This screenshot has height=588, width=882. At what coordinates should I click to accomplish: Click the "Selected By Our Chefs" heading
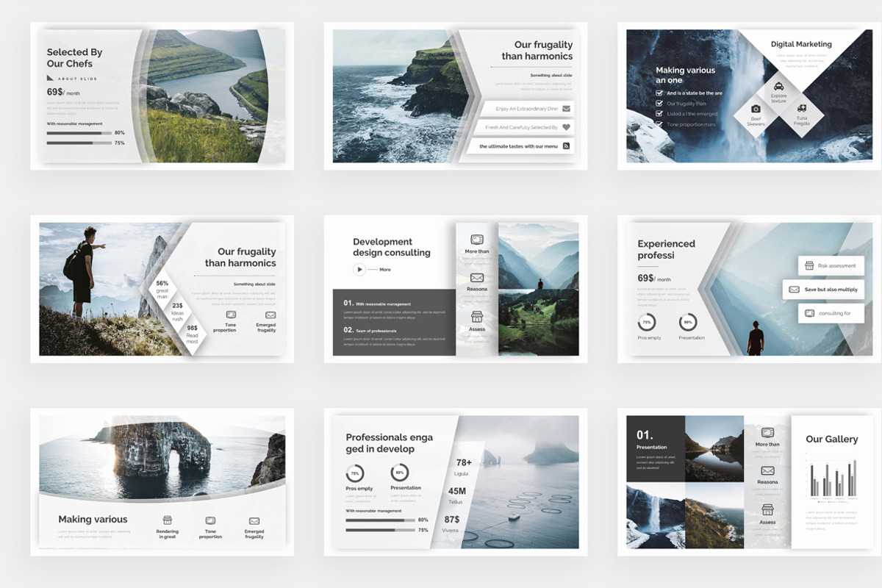(74, 58)
